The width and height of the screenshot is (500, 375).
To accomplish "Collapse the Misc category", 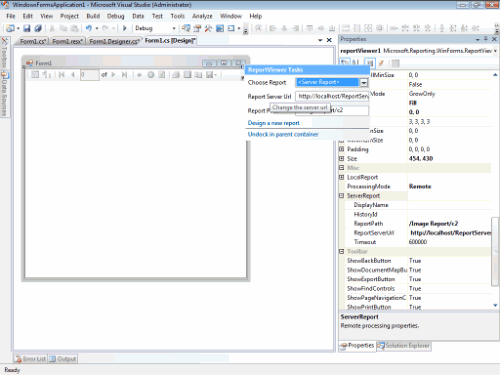I will tap(342, 168).
